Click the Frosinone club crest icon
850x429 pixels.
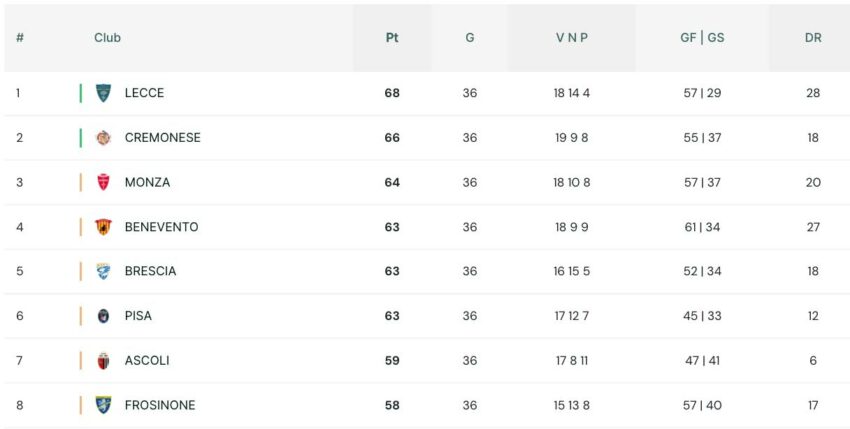click(103, 405)
